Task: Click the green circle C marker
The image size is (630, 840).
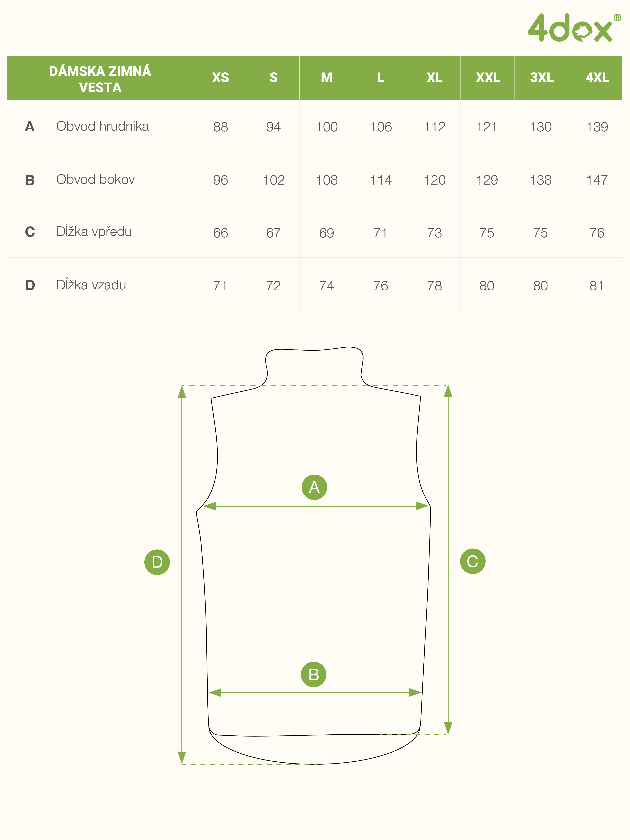Action: coord(472,561)
